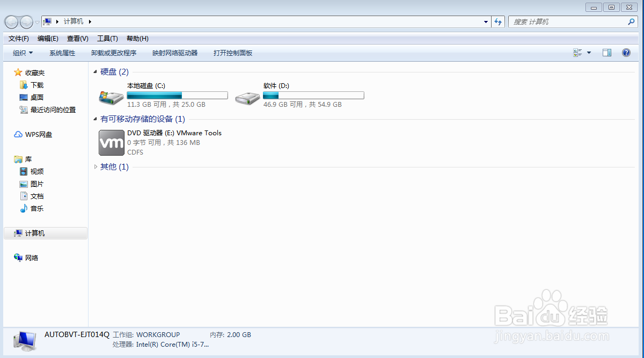Collapse the 硬盘 (2) group

click(x=96, y=72)
